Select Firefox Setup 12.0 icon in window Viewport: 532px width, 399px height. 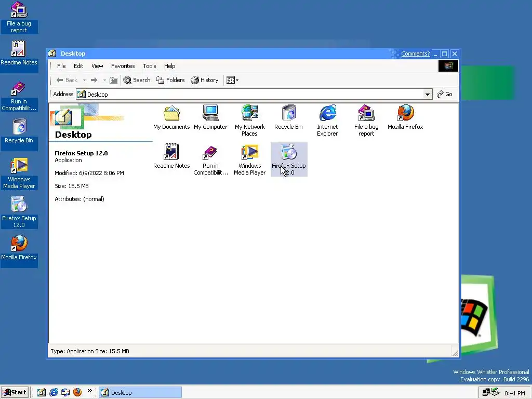click(x=289, y=160)
